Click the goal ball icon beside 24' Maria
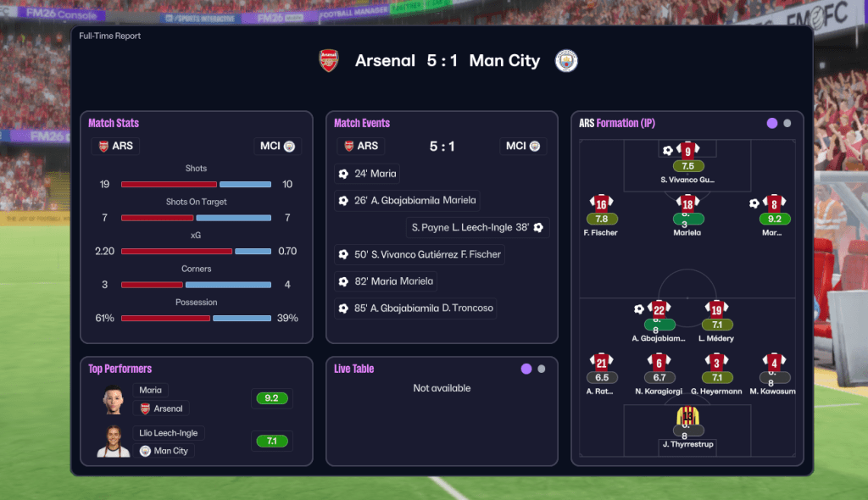868x500 pixels. pos(343,174)
